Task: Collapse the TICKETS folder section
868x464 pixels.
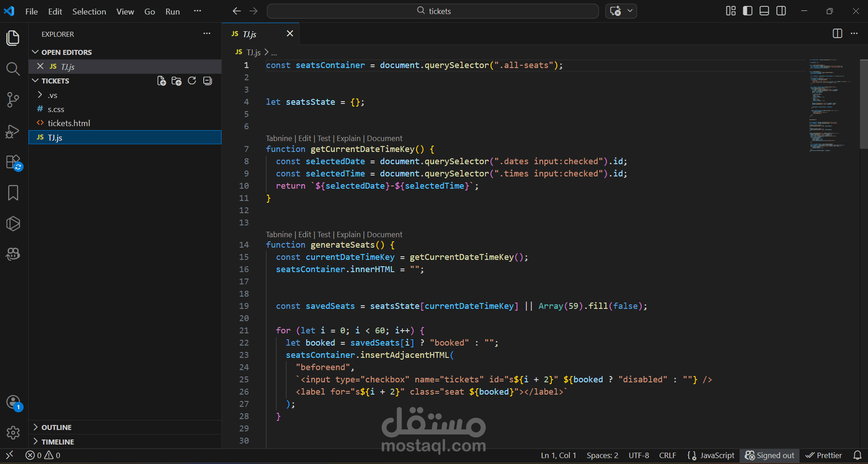Action: 35,81
